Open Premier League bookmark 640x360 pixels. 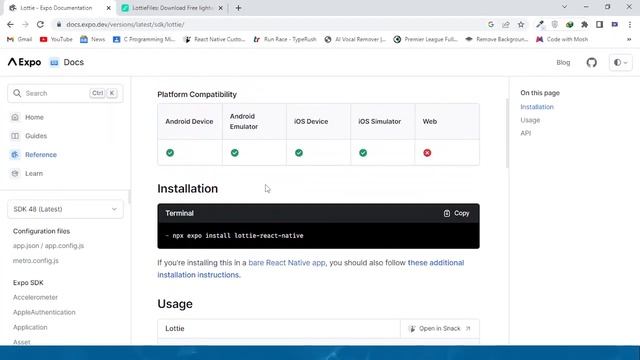(425, 39)
